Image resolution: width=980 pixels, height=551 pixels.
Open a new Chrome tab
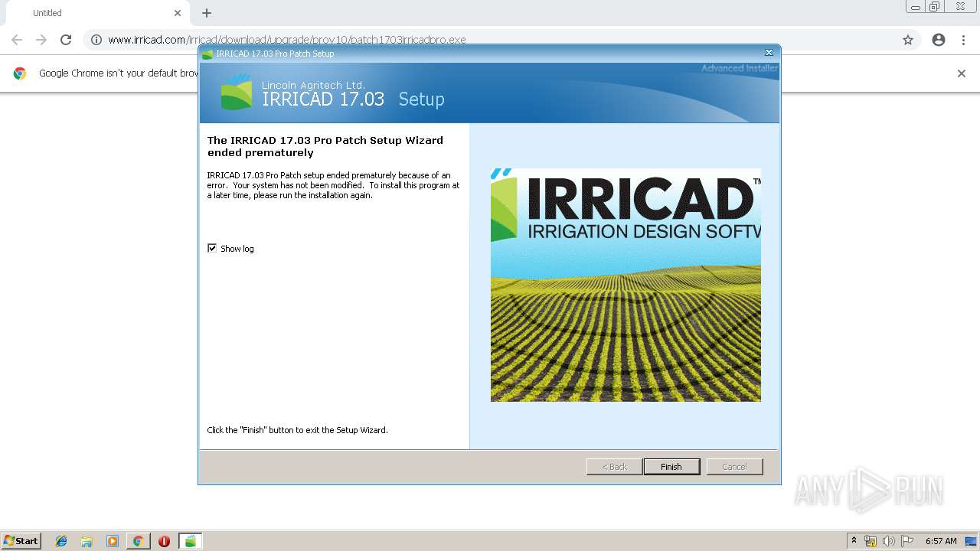207,13
